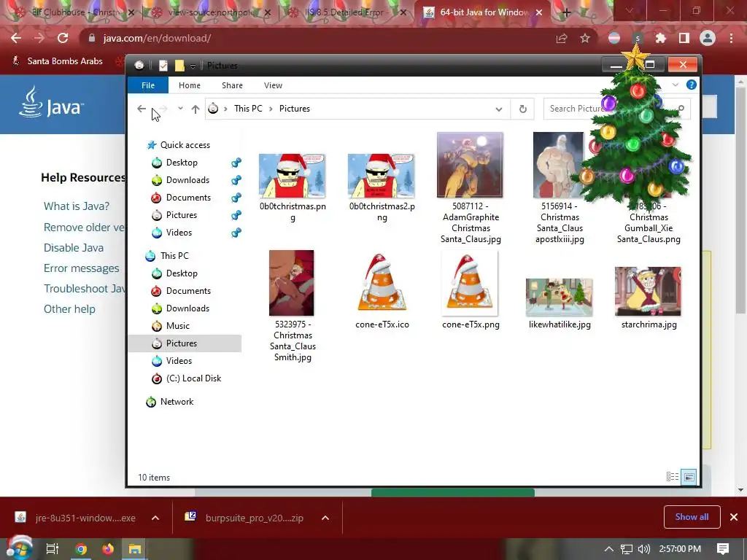Open (C:) Local Disk in navigation pane
Screen dimensions: 747x560
(x=193, y=378)
